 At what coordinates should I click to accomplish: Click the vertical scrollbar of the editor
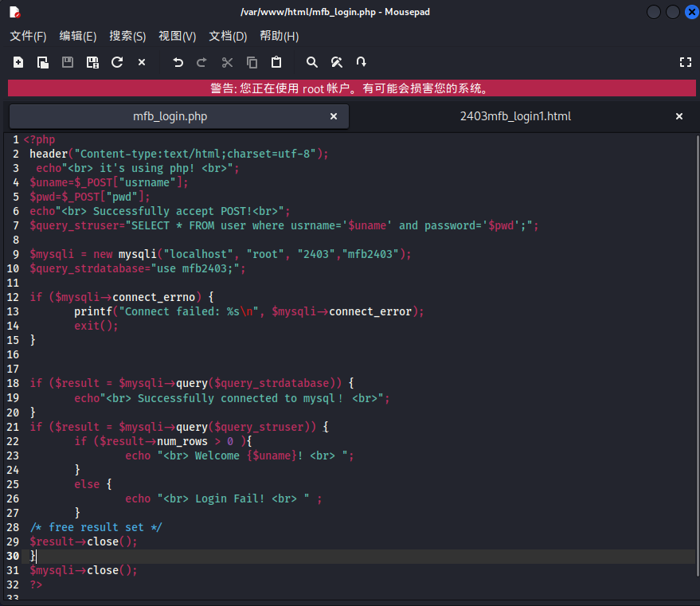click(698, 355)
